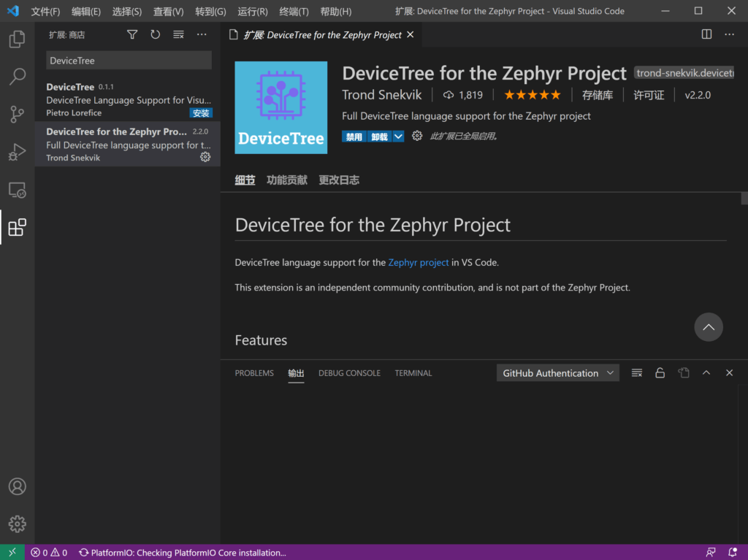Image resolution: width=748 pixels, height=560 pixels.
Task: Open remote window indicator in status bar
Action: click(12, 553)
